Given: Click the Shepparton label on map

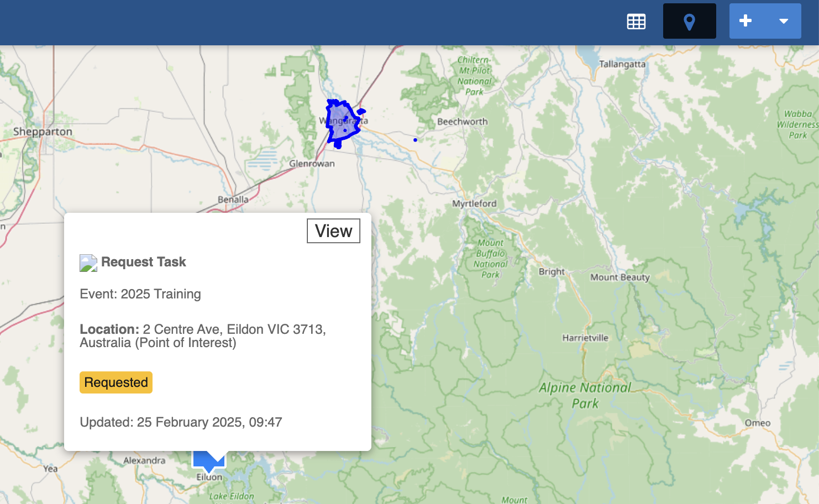Looking at the screenshot, I should pos(43,132).
